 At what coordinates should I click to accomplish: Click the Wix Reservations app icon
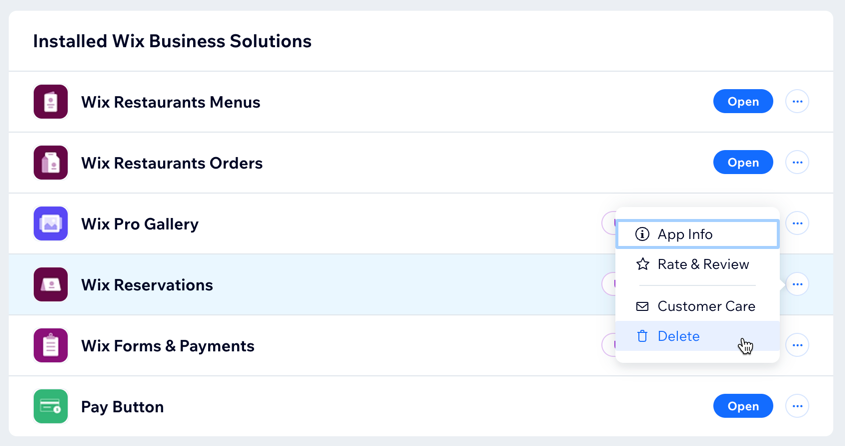pos(51,284)
